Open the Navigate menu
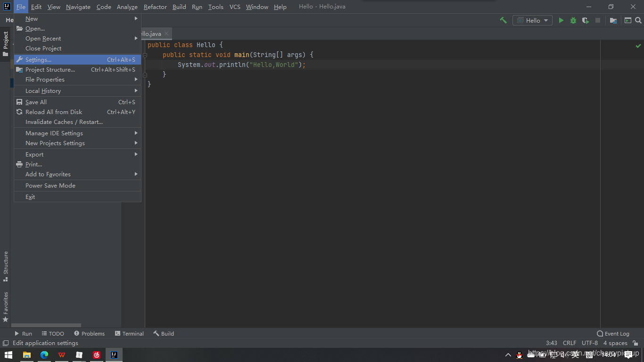Screen dimensions: 644x362 78,7
